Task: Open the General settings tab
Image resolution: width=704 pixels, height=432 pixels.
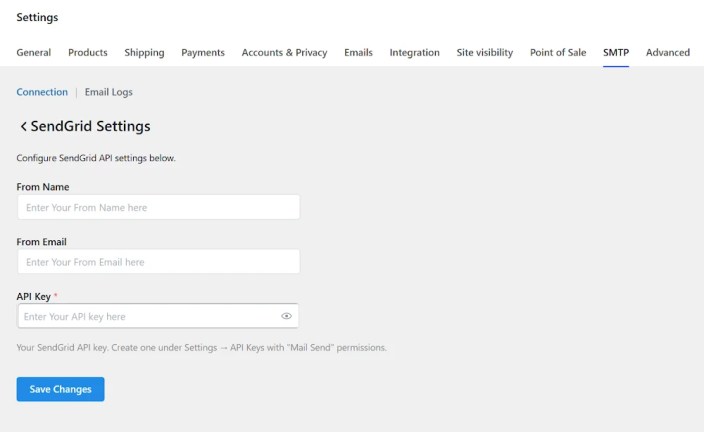Action: pyautogui.click(x=34, y=53)
